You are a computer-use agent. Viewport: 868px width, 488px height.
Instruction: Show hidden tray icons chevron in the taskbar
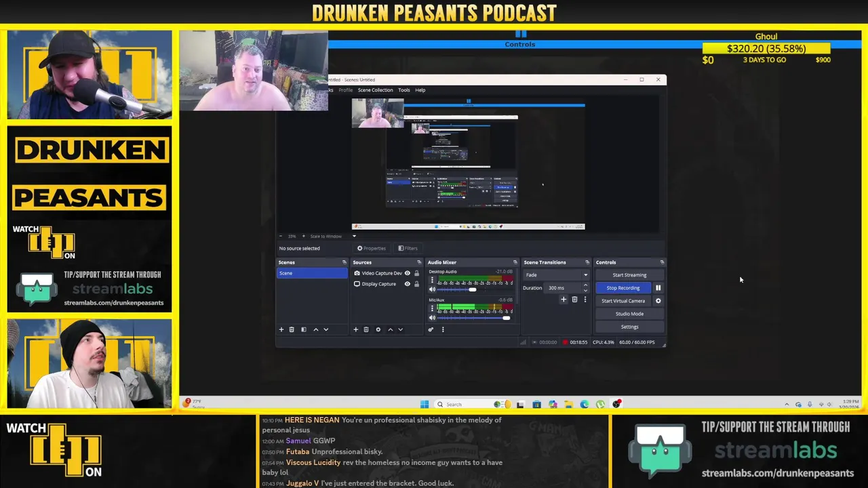pos(787,405)
